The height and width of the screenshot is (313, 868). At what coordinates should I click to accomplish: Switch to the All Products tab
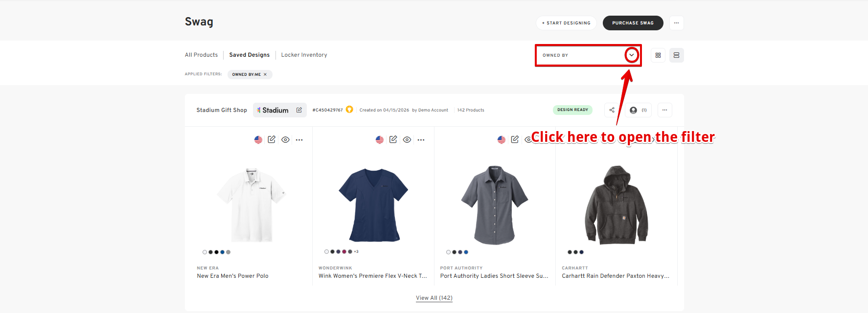coord(201,55)
